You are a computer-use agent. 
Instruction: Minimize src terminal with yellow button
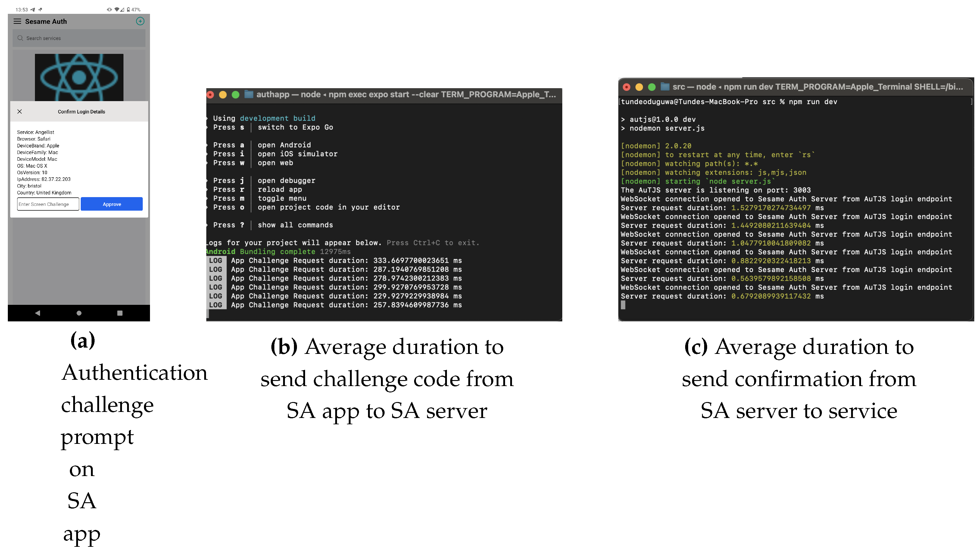tap(640, 87)
